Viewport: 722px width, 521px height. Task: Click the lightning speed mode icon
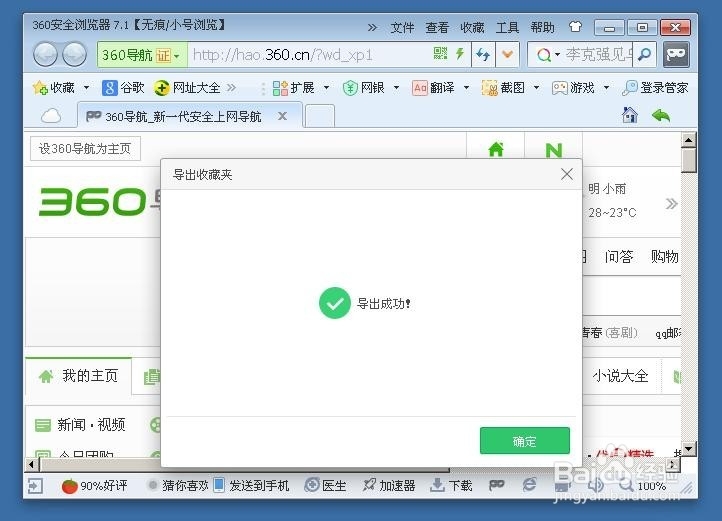pos(460,54)
